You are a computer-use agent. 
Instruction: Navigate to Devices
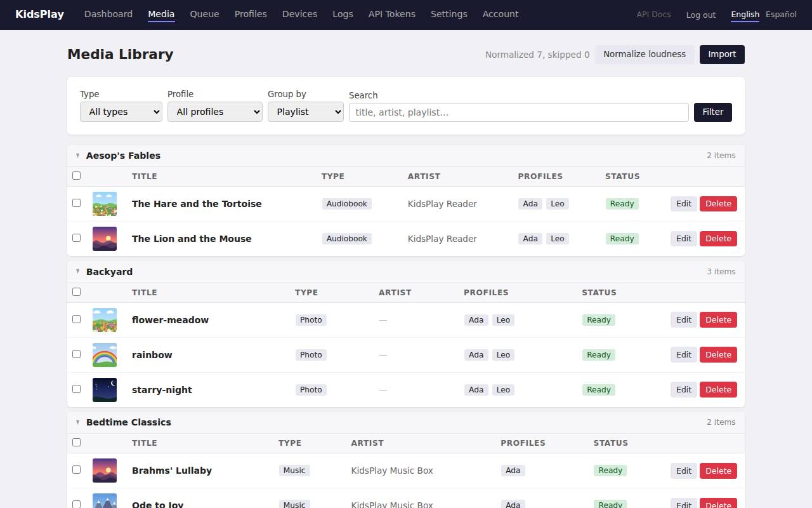(300, 14)
